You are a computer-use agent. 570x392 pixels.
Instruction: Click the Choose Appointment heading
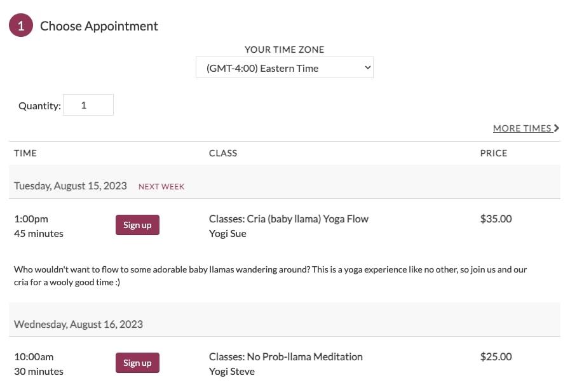click(x=99, y=26)
